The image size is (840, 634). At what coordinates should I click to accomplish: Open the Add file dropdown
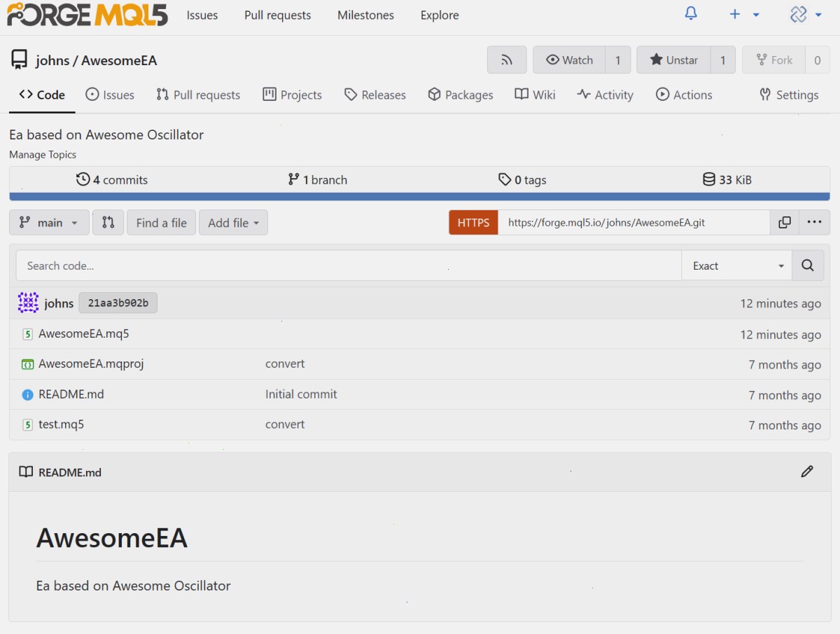tap(233, 223)
